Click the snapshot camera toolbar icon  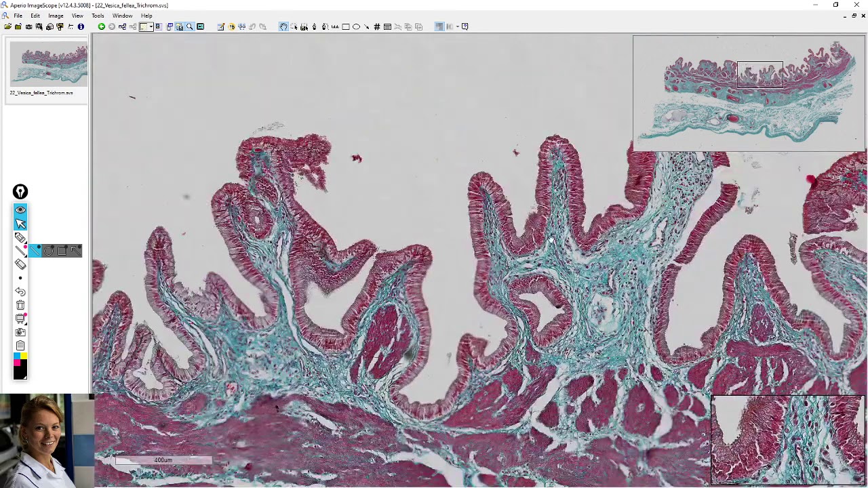point(28,26)
